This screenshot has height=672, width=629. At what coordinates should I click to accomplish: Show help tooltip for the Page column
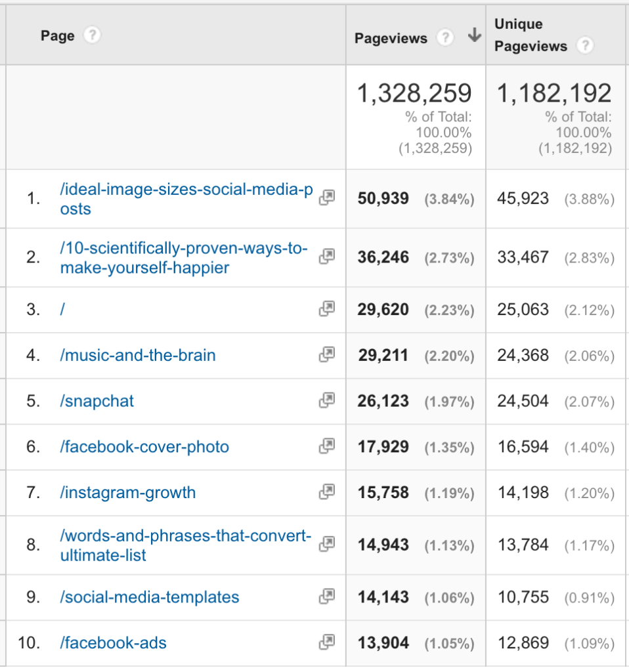click(93, 35)
